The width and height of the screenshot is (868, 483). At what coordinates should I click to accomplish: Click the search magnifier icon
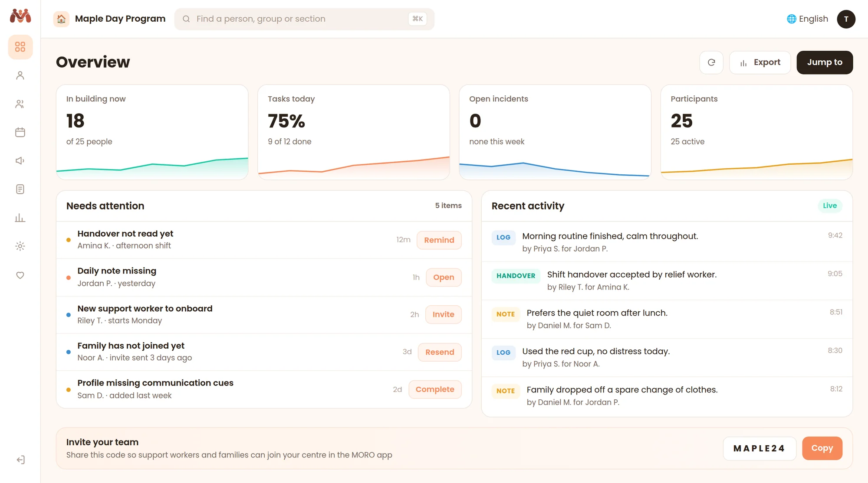[x=186, y=19]
